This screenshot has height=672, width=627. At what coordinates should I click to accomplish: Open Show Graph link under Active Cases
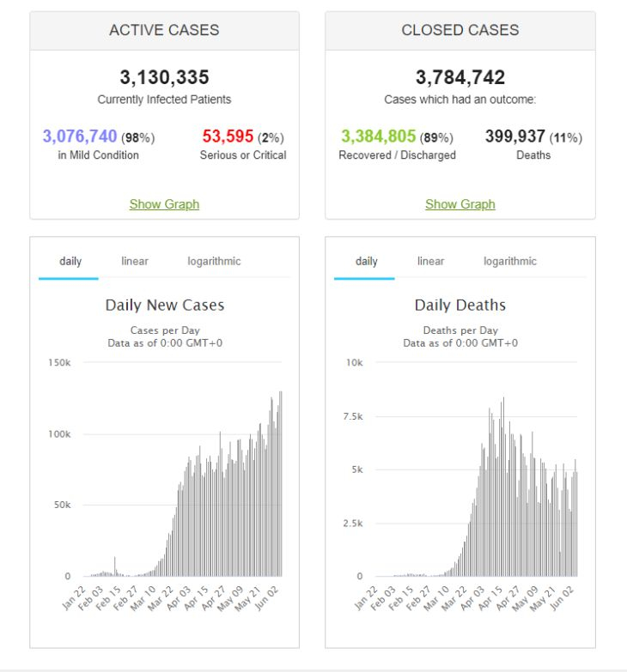[x=164, y=204]
